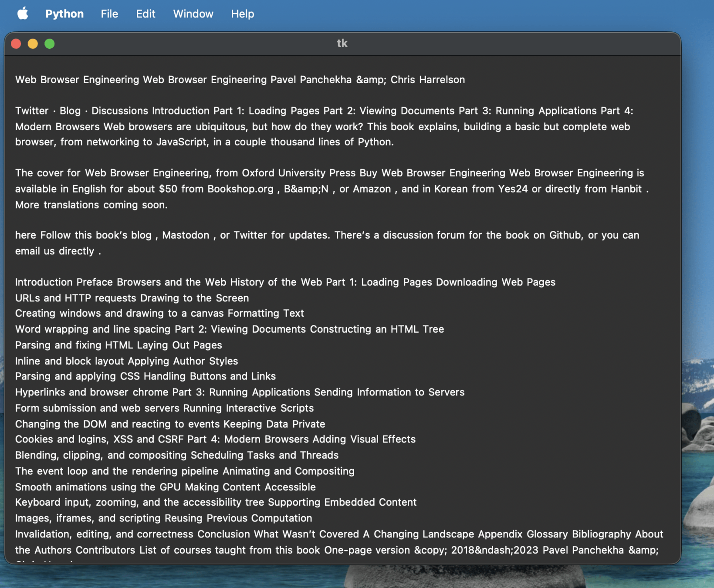The width and height of the screenshot is (714, 588).
Task: Click 'Blending, clipping, and compositing' text
Action: click(x=101, y=455)
